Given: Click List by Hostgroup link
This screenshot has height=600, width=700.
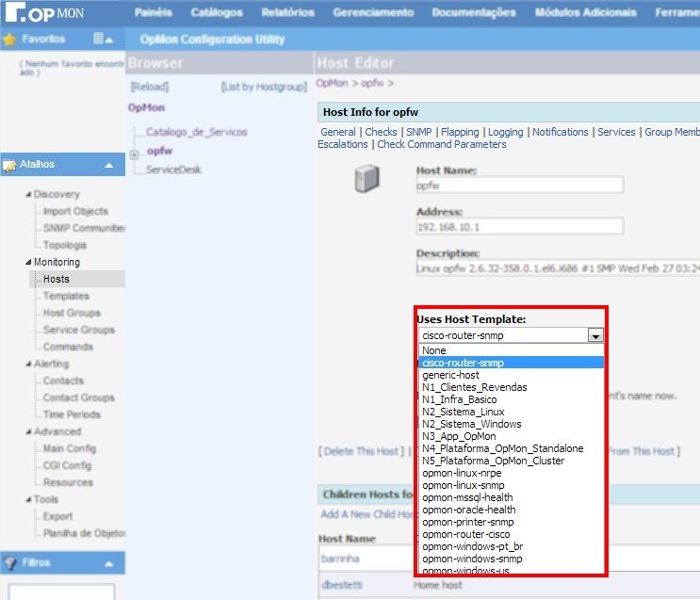Looking at the screenshot, I should click(264, 87).
